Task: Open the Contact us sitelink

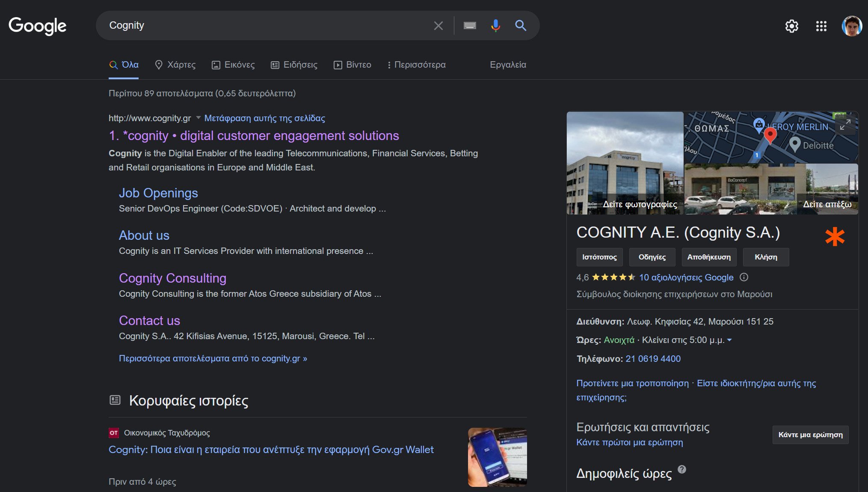Action: pyautogui.click(x=149, y=321)
